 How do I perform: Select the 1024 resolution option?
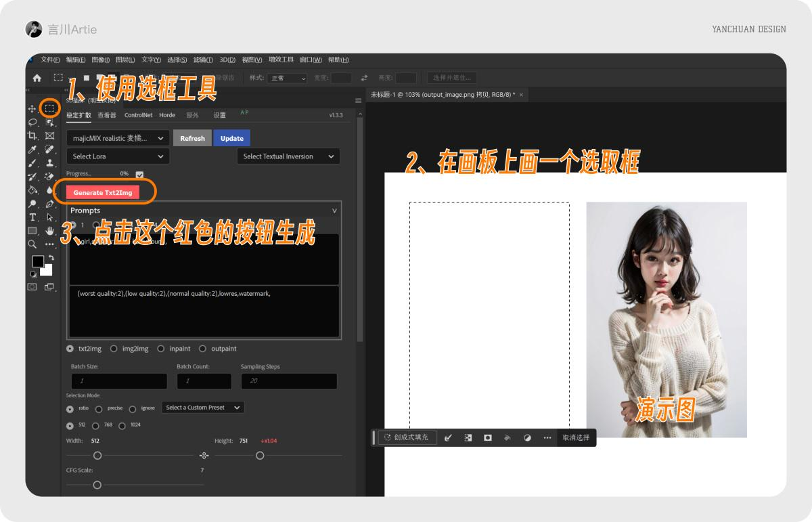pyautogui.click(x=122, y=425)
